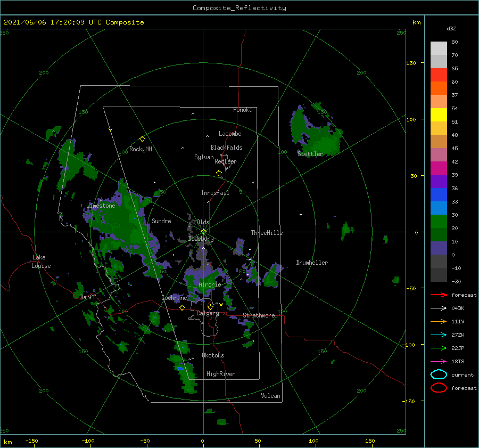This screenshot has height=448, width=479.
Task: Click the red forecast ellipse icon
Action: pyautogui.click(x=439, y=388)
